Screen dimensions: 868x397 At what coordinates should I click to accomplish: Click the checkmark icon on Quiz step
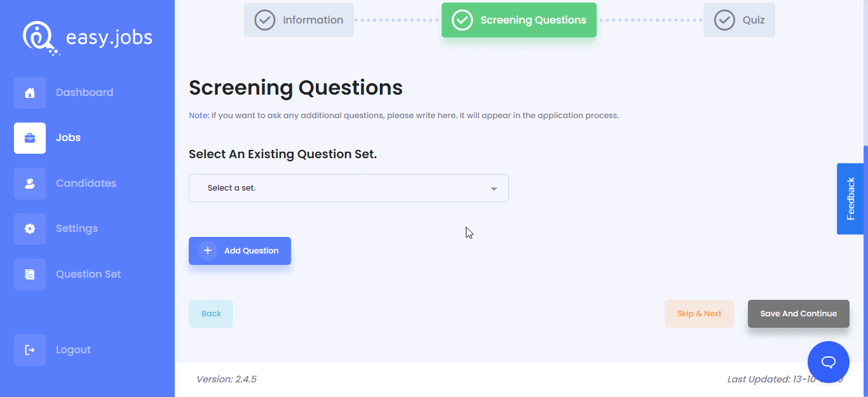pos(724,20)
